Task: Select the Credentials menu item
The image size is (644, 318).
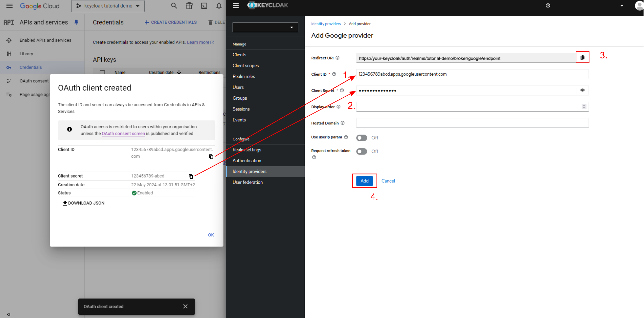Action: point(31,67)
